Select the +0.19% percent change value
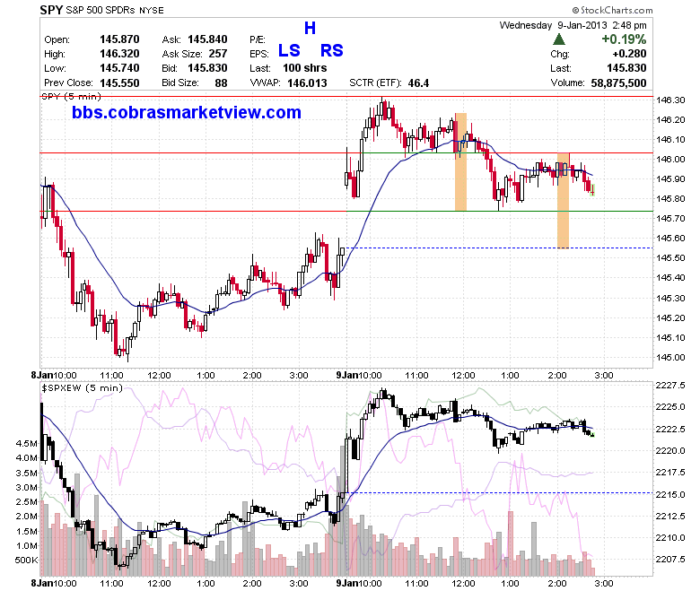Viewport: 700px width, 591px height. [624, 39]
